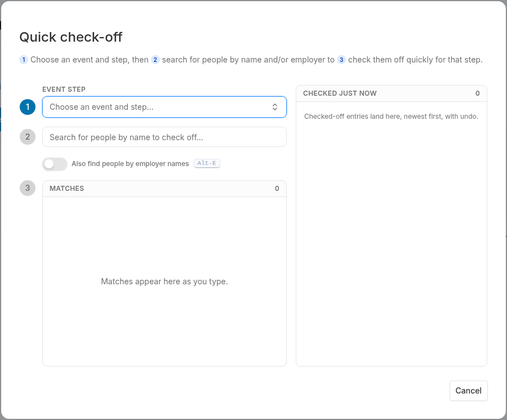
Task: Focus the search people by name field
Action: point(164,137)
